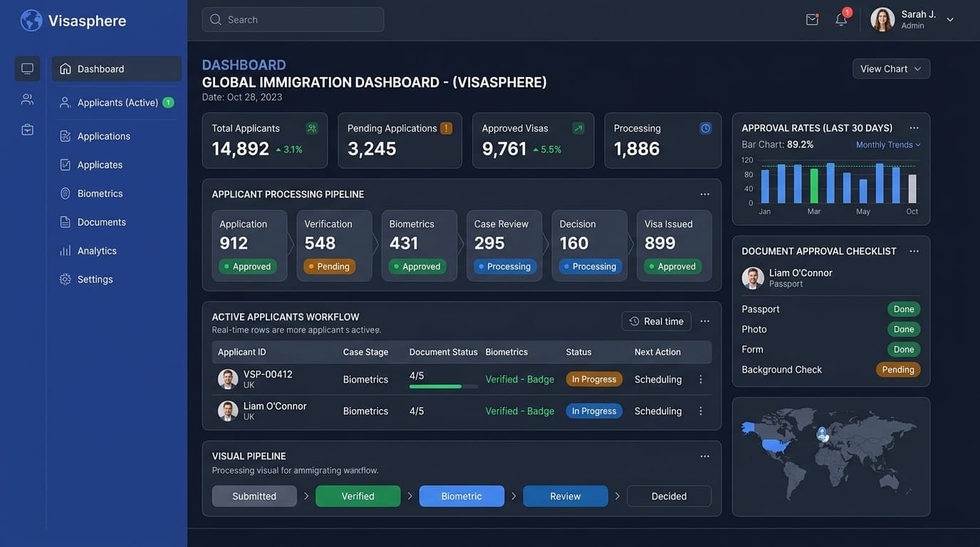Open the briefcase icon in the left rail
980x547 pixels.
coord(28,130)
